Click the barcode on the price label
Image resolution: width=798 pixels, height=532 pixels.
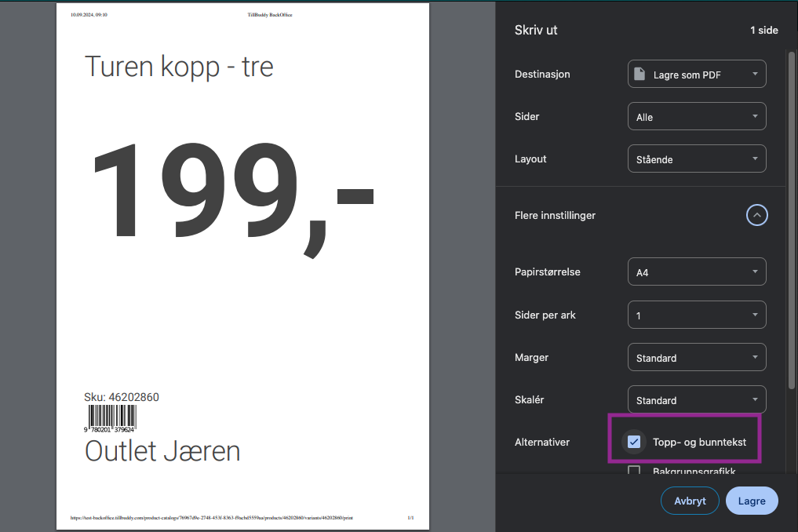coord(111,418)
